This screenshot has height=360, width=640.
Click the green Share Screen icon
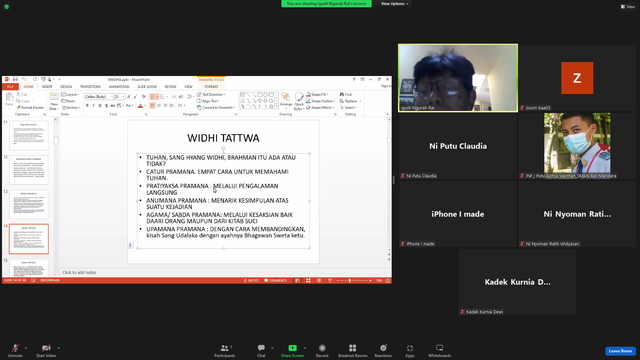(x=292, y=348)
